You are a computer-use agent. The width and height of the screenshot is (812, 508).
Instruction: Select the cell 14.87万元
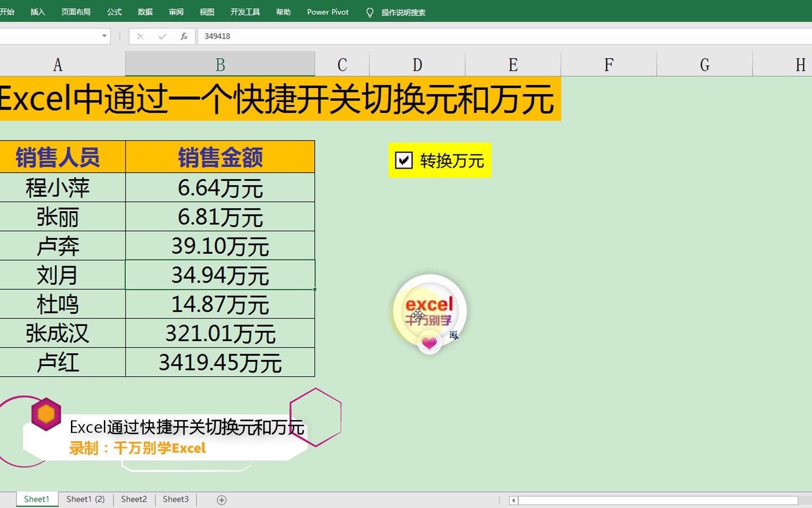220,304
